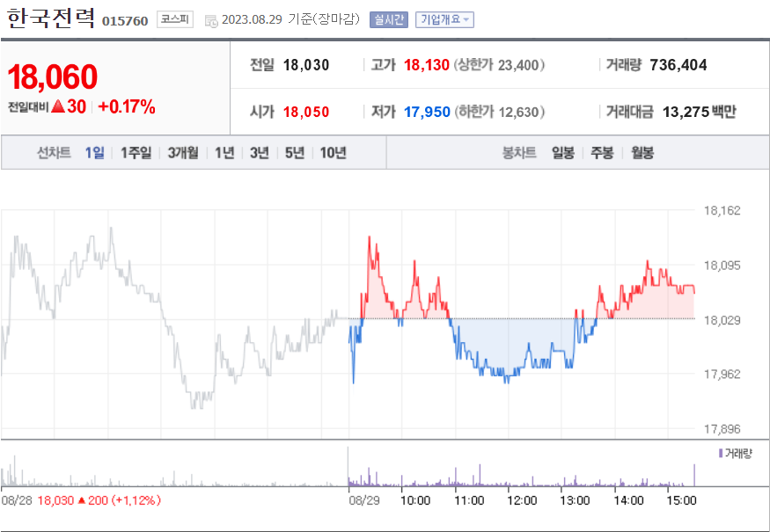The image size is (770, 532).
Task: Click the 선차트 label
Action: pyautogui.click(x=54, y=153)
